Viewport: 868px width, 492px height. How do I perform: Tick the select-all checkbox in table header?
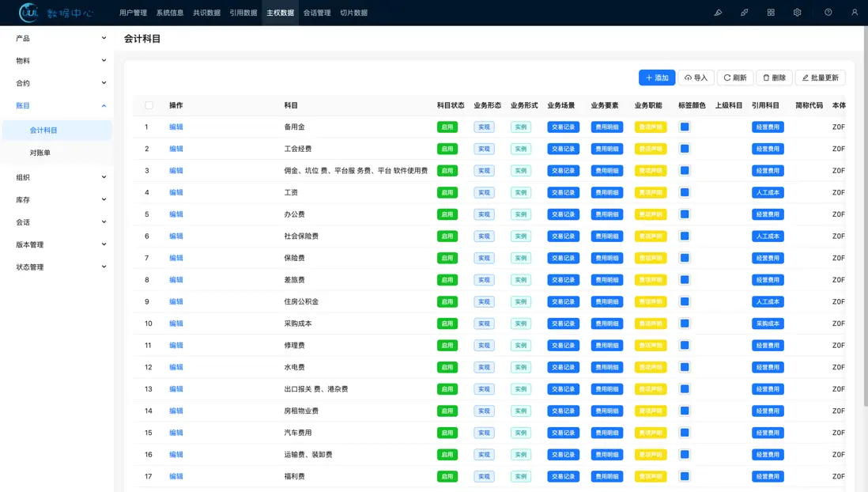click(x=149, y=105)
